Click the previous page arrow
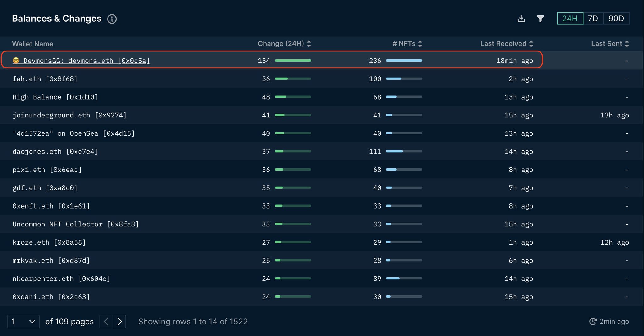Image resolution: width=644 pixels, height=336 pixels. pos(106,321)
